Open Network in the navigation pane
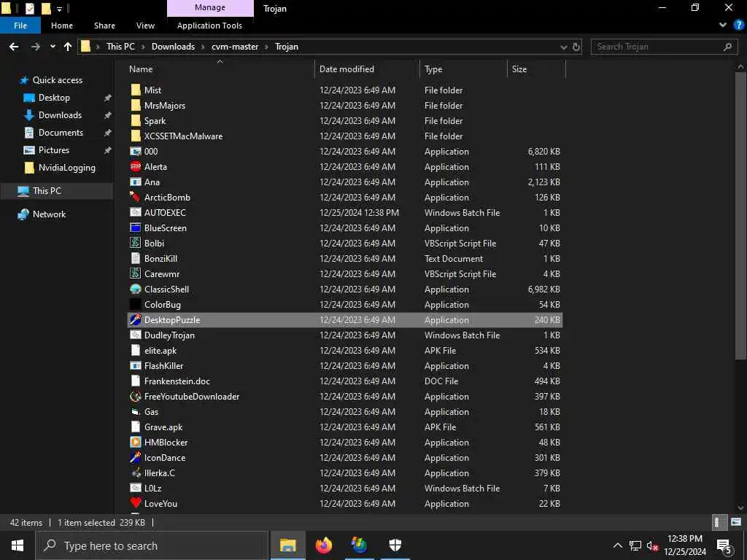This screenshot has height=560, width=747. [49, 214]
